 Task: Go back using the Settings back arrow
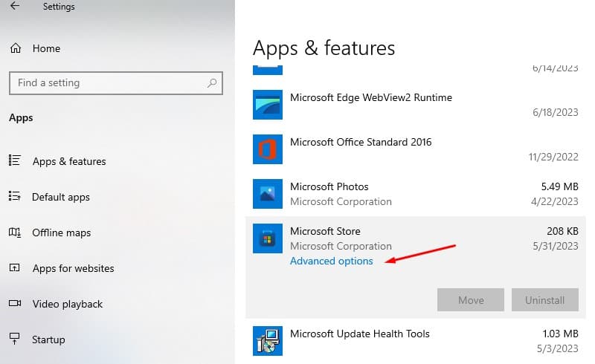click(15, 6)
